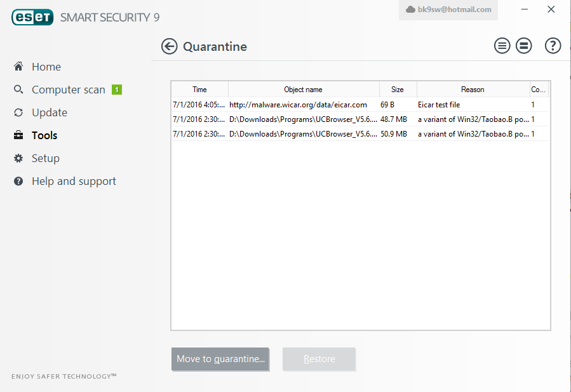Click the cloud icon by the email

tap(410, 10)
